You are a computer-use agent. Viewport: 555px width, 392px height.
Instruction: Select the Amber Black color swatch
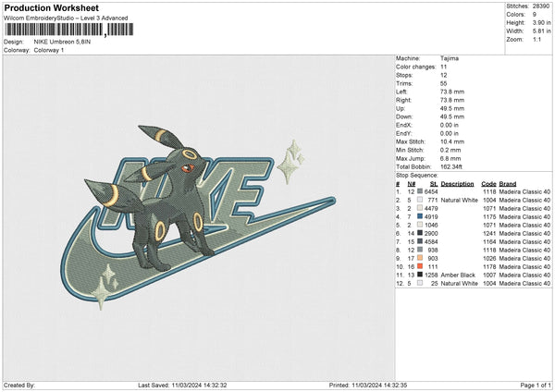[420, 275]
